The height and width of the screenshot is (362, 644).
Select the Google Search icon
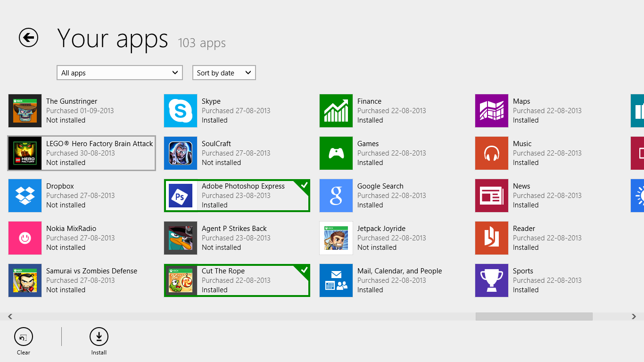pyautogui.click(x=336, y=196)
